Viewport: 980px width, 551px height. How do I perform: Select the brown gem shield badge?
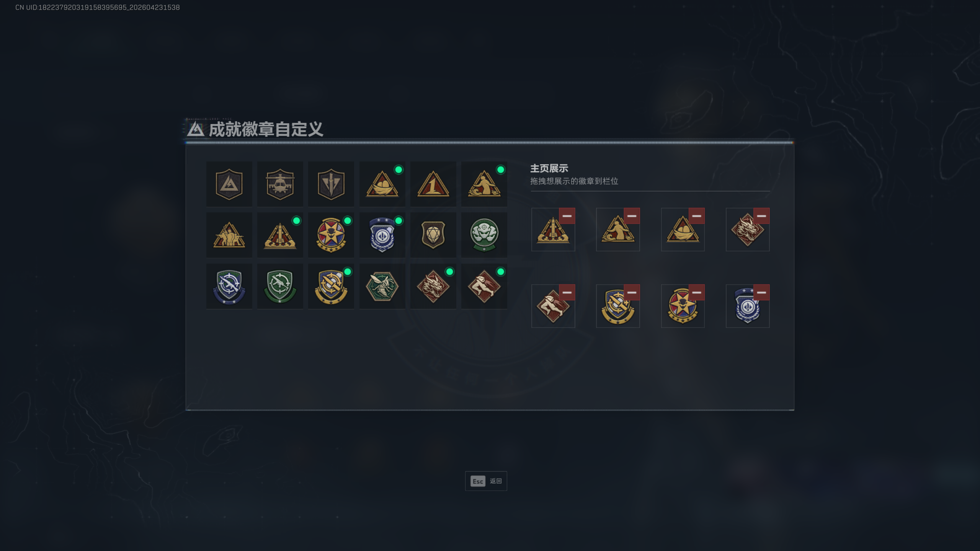pos(433,235)
